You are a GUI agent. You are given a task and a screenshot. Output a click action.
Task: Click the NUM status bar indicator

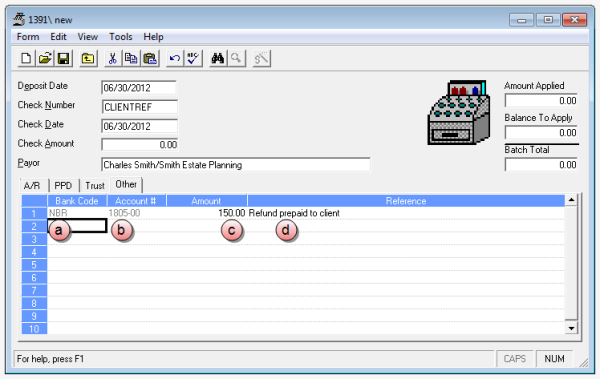554,359
